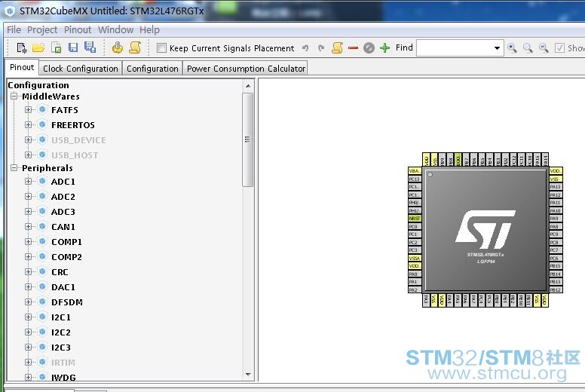Open the Find dropdown arrow
The height and width of the screenshot is (392, 585).
(497, 48)
